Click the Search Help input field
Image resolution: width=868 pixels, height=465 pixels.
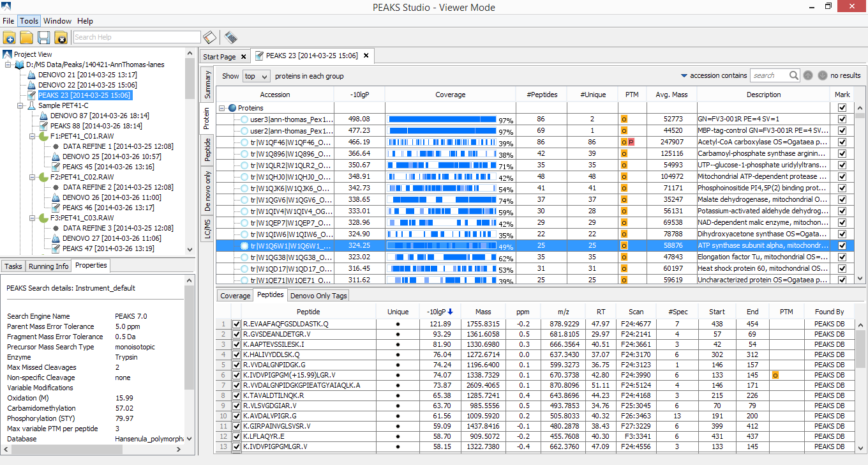[x=137, y=37]
